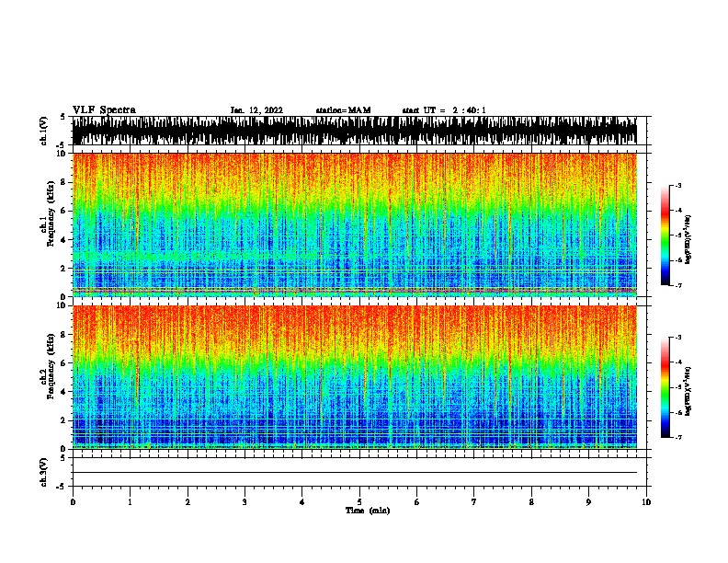Viewport: 728px width, 563px height.
Task: Select the ch.2 "Frequency (kHz)" axis label
Action: tap(51, 366)
